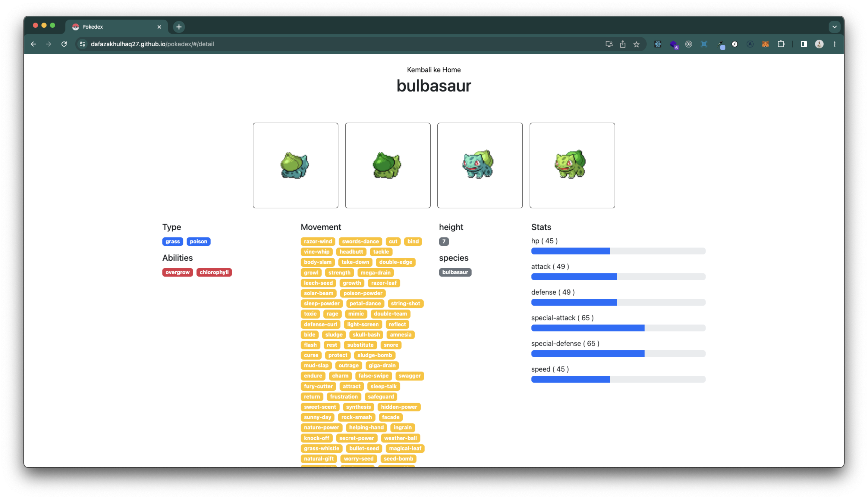Open the React DevTools extension icon
868x499 pixels.
tap(657, 44)
